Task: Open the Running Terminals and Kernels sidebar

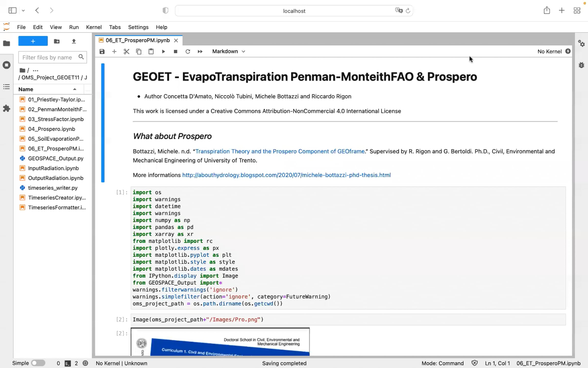Action: (x=7, y=65)
